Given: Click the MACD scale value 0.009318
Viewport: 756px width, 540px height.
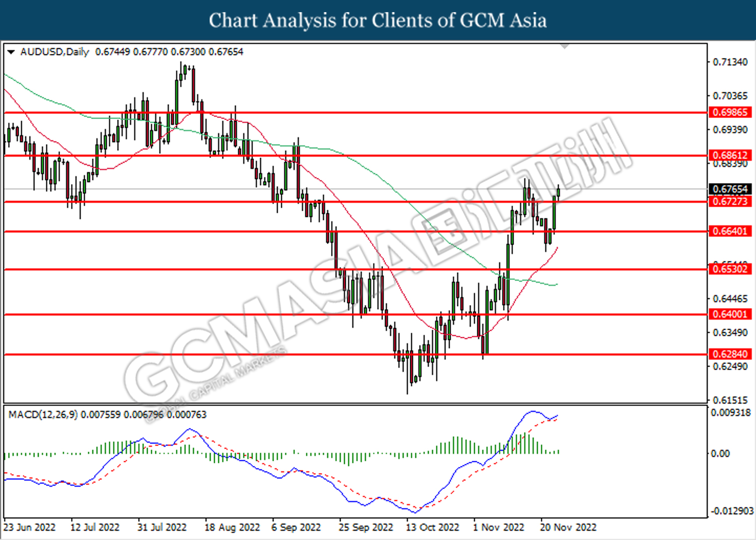Looking at the screenshot, I should [731, 412].
